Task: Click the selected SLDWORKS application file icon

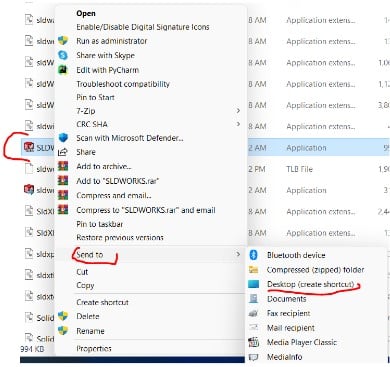Action: (29, 147)
